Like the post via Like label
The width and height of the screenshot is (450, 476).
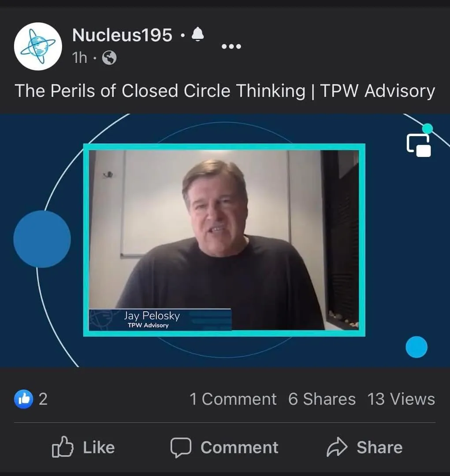pos(99,447)
